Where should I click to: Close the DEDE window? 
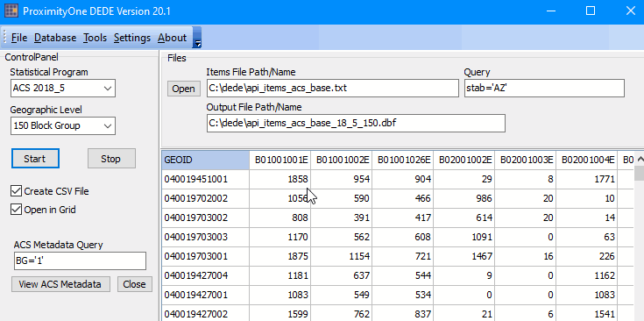[x=630, y=11]
